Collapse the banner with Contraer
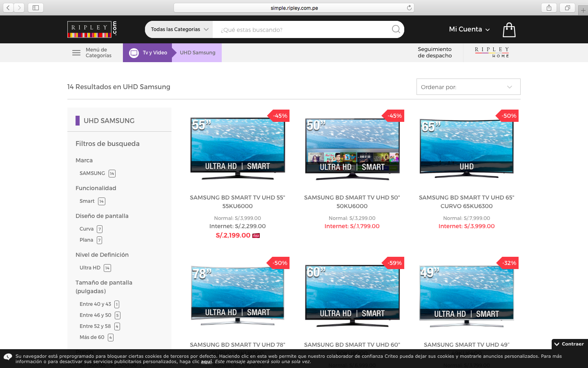Screen dimensions: 588x368 [x=569, y=344]
